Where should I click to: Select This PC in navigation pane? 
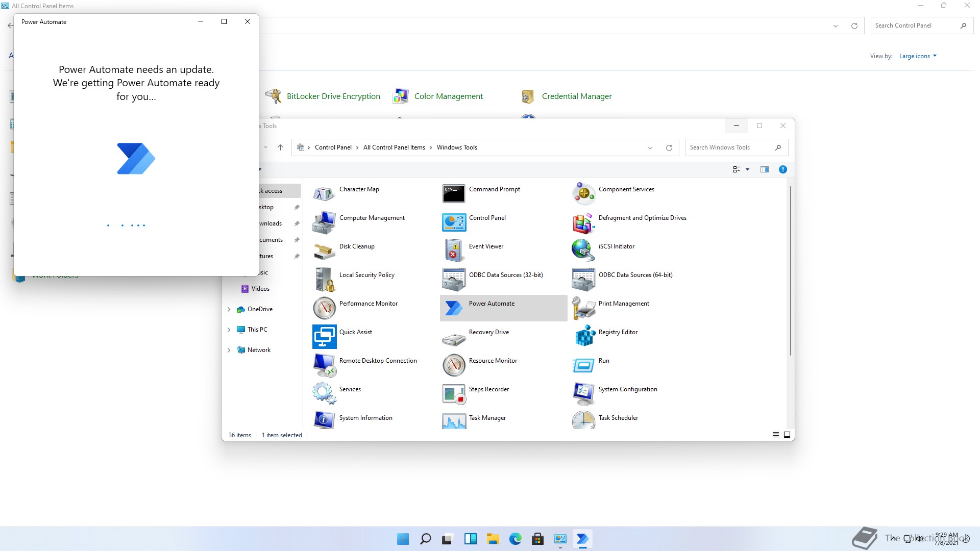click(257, 330)
